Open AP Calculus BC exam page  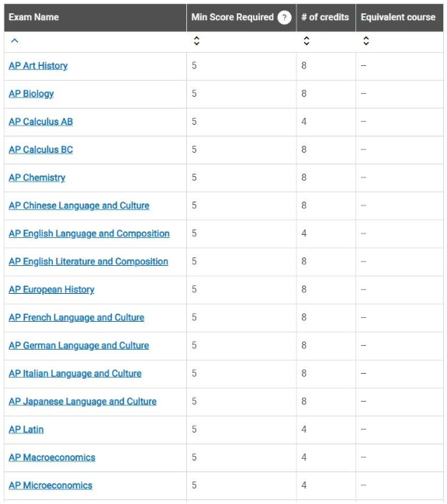(x=40, y=150)
